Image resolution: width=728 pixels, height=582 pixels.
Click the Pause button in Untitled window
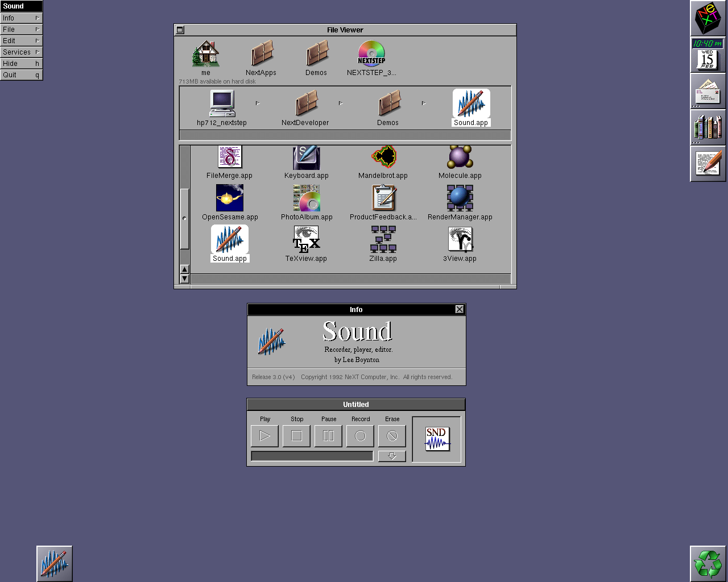pyautogui.click(x=328, y=436)
